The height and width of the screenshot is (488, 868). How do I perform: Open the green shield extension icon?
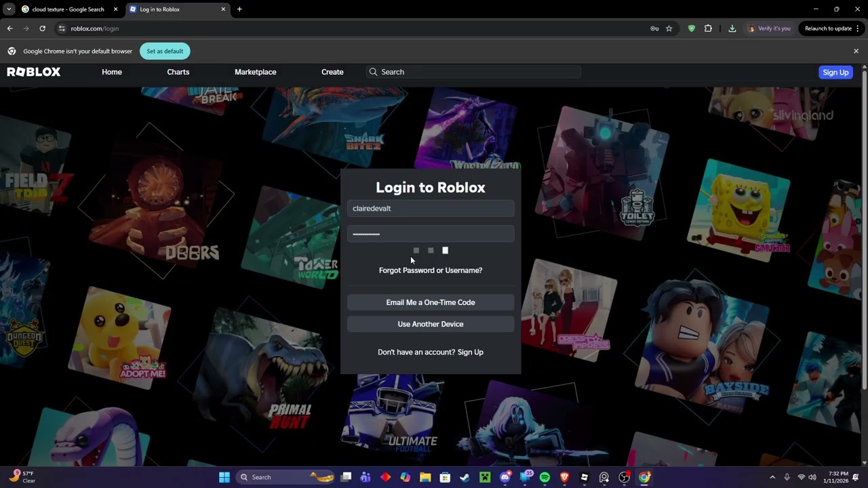[x=692, y=28]
